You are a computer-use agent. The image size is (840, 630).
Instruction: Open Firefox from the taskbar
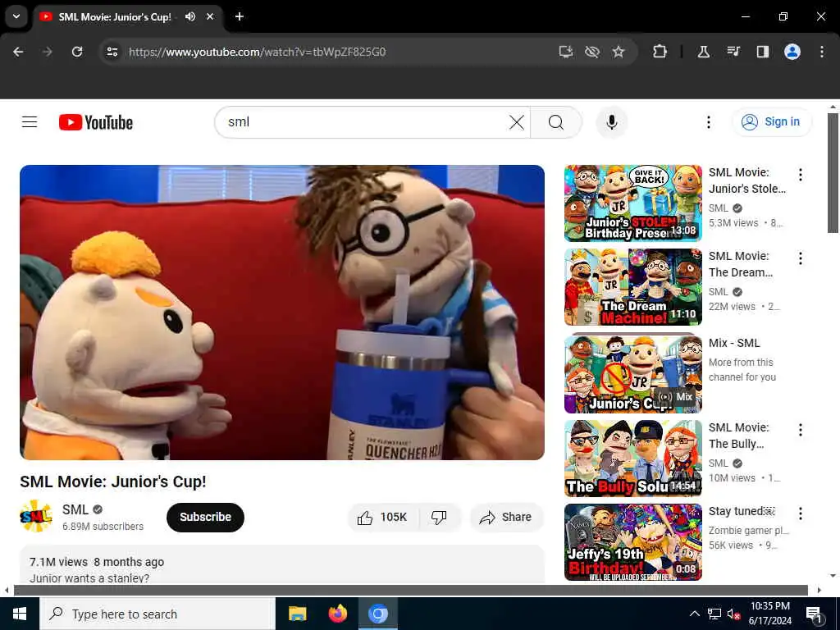[x=337, y=614]
